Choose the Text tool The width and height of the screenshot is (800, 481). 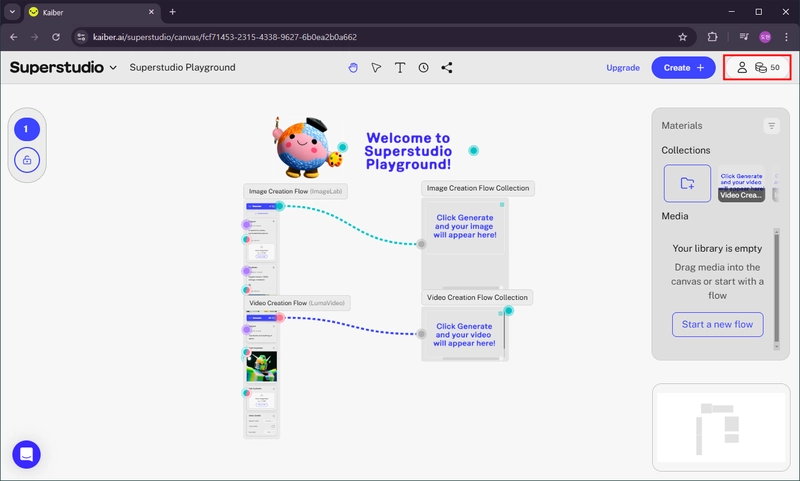[400, 67]
